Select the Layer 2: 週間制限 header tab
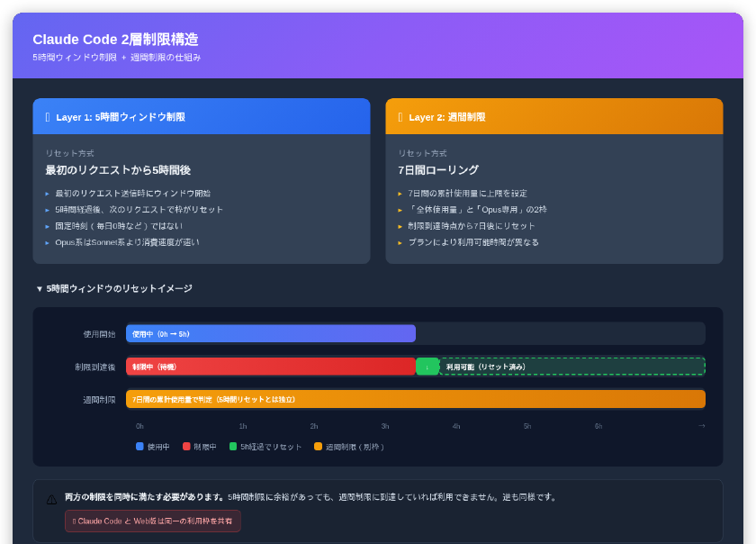This screenshot has width=756, height=544. (553, 115)
